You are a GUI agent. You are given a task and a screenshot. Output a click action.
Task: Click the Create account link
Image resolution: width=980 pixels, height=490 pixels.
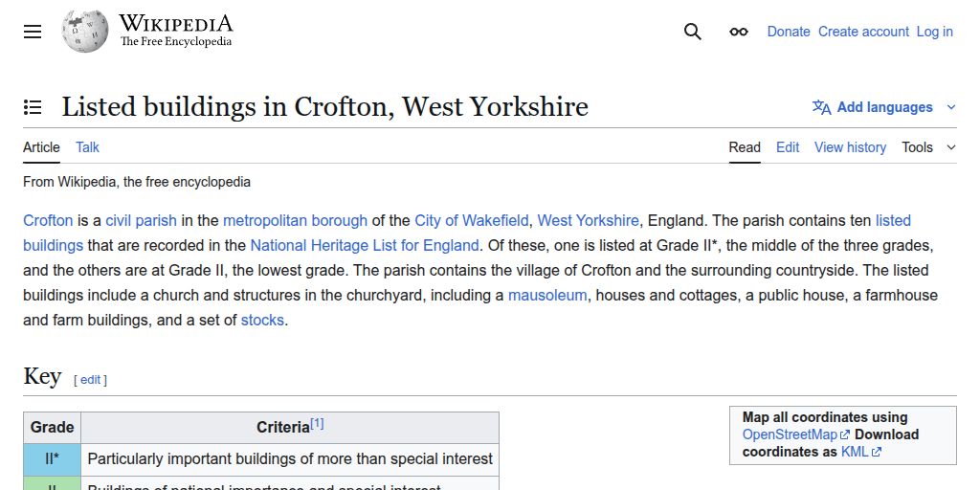pyautogui.click(x=863, y=32)
